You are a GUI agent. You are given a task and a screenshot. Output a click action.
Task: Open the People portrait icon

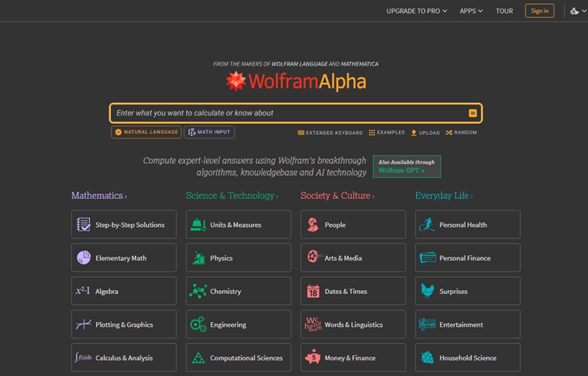click(x=313, y=225)
